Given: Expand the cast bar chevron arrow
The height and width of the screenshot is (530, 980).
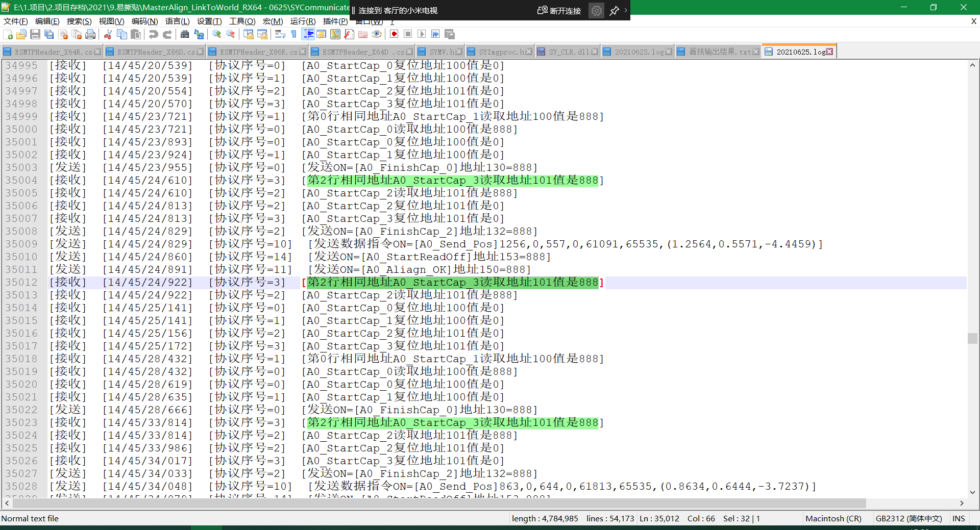Looking at the screenshot, I should pyautogui.click(x=626, y=10).
